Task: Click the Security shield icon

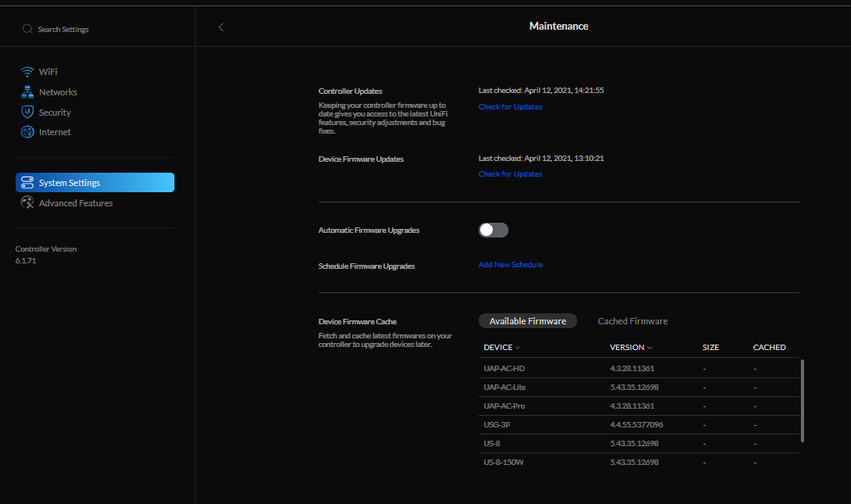Action: coord(27,113)
